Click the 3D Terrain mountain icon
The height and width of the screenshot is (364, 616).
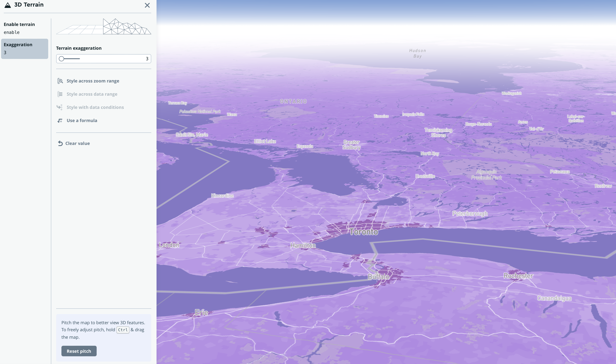[8, 5]
